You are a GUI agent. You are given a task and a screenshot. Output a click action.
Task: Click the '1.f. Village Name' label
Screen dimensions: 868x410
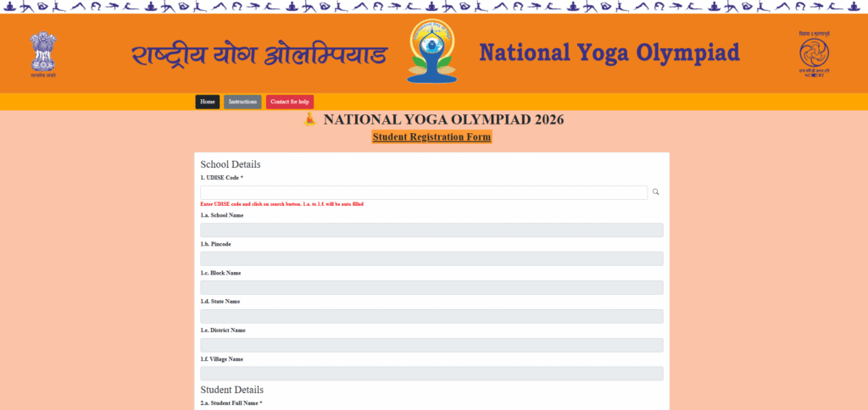coord(221,359)
